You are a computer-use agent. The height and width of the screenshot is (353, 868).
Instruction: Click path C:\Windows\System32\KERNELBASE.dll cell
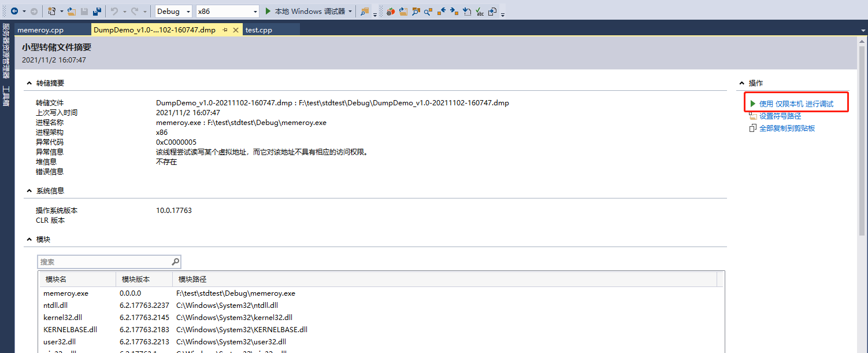point(242,330)
